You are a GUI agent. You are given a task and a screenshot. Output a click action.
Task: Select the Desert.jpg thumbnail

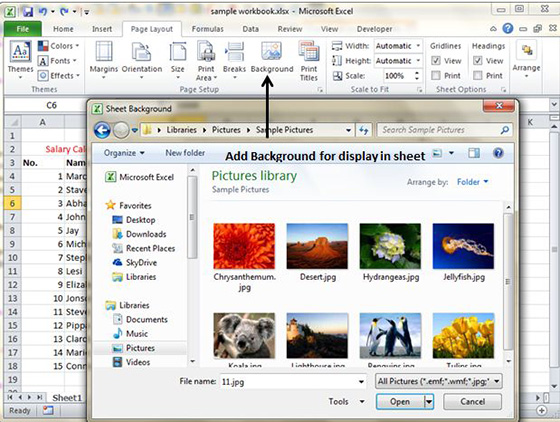(317, 246)
